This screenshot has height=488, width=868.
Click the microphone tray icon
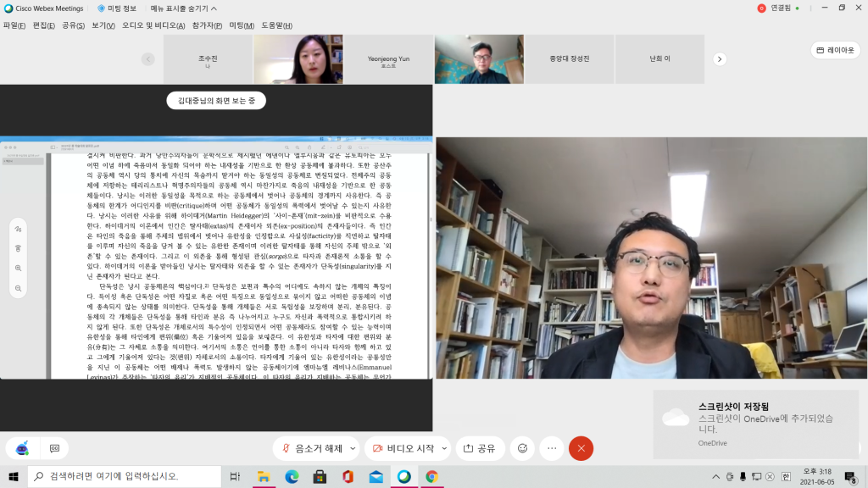point(743,476)
